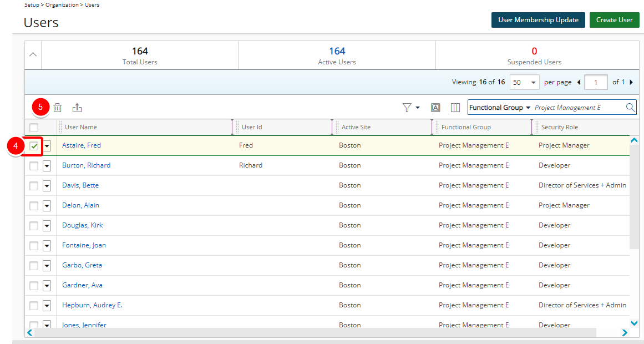Click the Setup breadcrumb
This screenshot has width=644, height=344.
[x=32, y=5]
